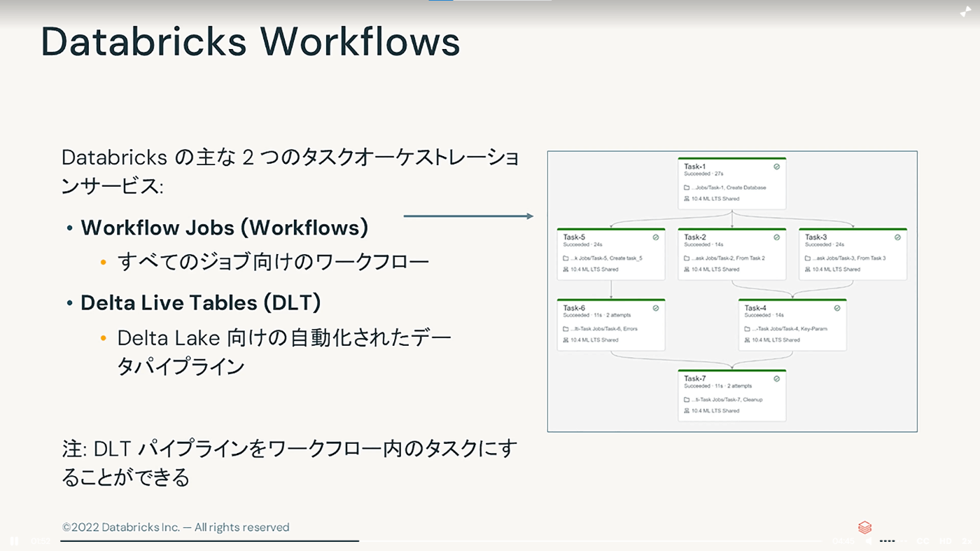Click the total duration display
Image resolution: width=980 pixels, height=551 pixels.
coord(843,541)
